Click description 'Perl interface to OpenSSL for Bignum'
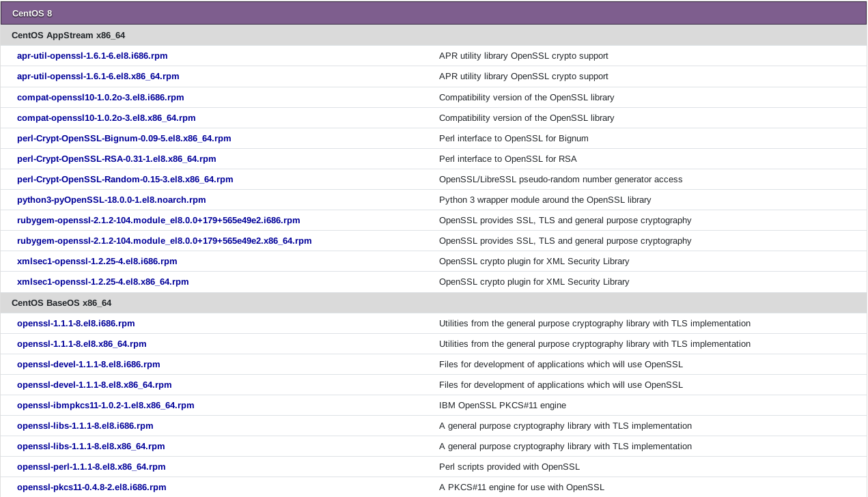 (514, 139)
